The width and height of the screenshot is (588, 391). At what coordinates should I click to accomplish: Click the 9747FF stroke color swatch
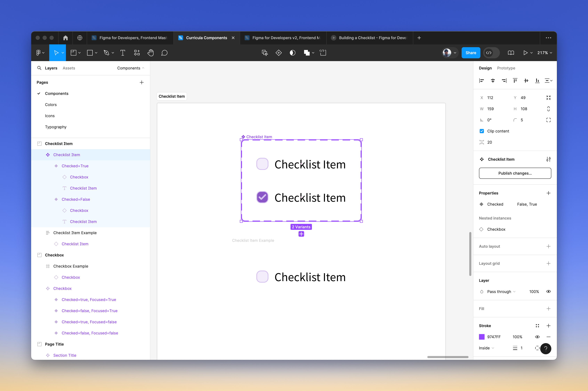(x=482, y=337)
